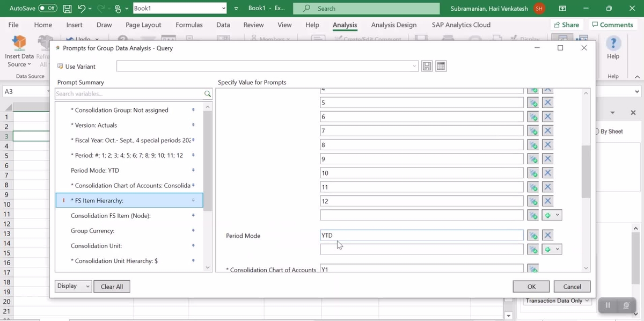Open the variant values table icon
This screenshot has height=321, width=644.
441,65
